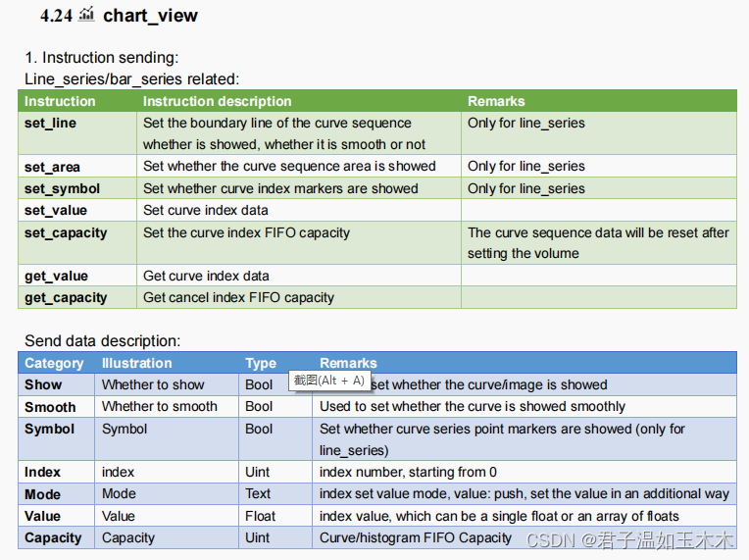Click the 'Type' column header

[261, 363]
